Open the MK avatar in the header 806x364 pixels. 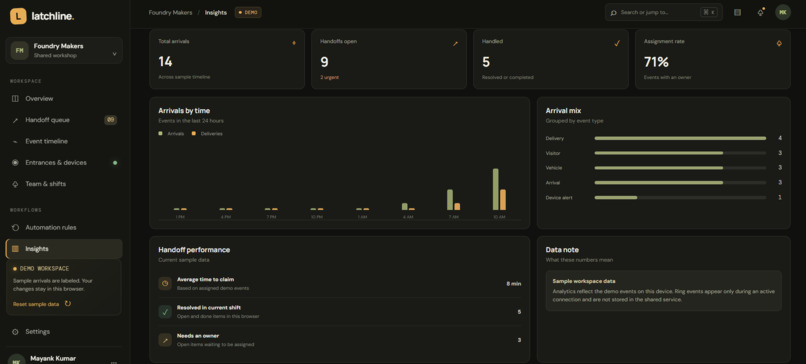pos(783,12)
